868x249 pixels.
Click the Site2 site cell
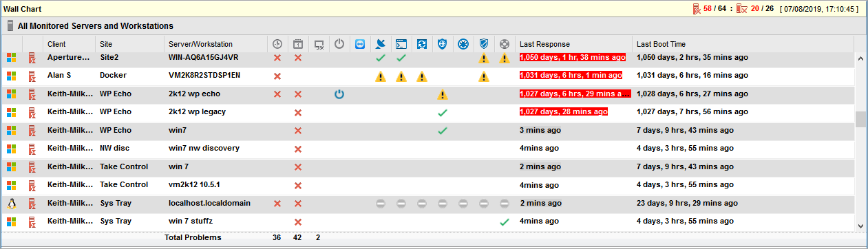(x=109, y=57)
